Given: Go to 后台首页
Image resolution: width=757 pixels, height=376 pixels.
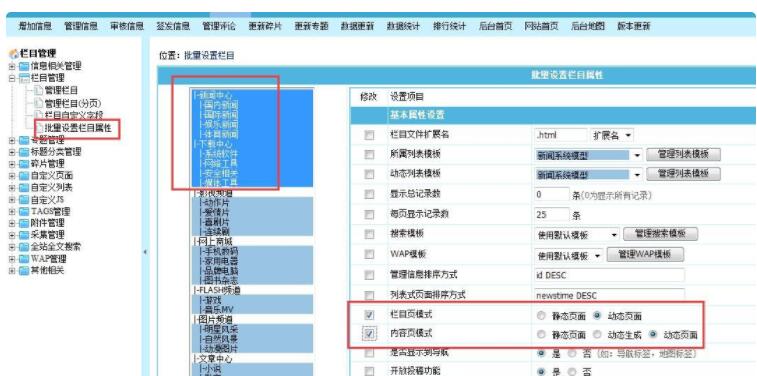Looking at the screenshot, I should coord(495,27).
